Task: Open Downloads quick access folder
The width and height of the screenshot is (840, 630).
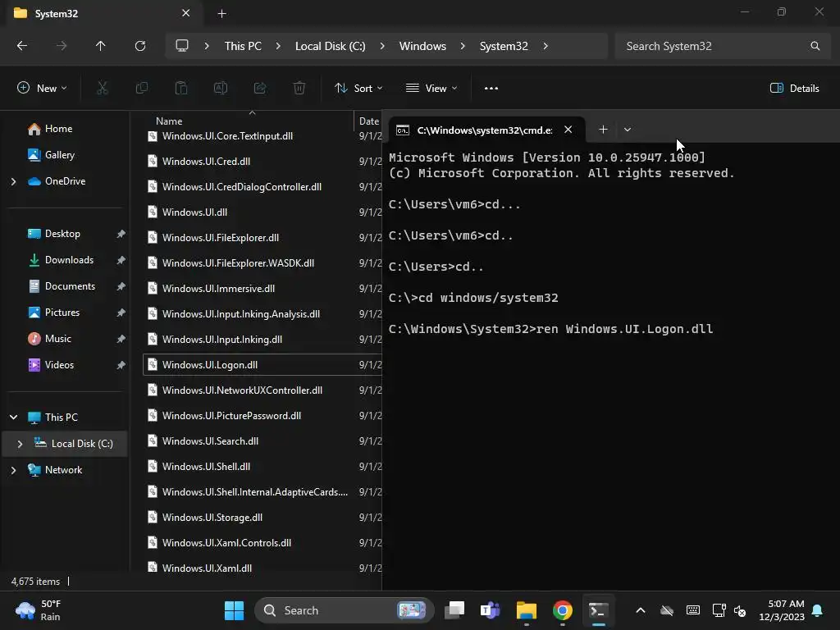Action: [x=69, y=260]
